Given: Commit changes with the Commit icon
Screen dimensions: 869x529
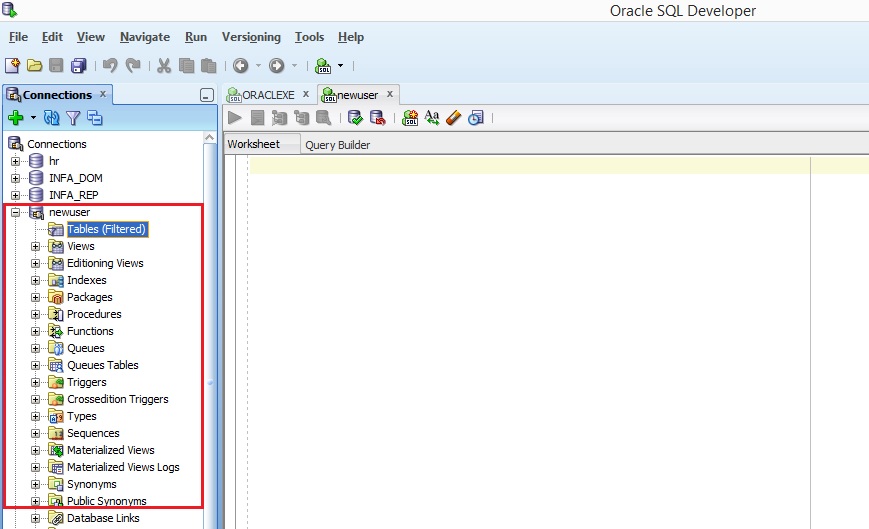Looking at the screenshot, I should click(x=355, y=117).
